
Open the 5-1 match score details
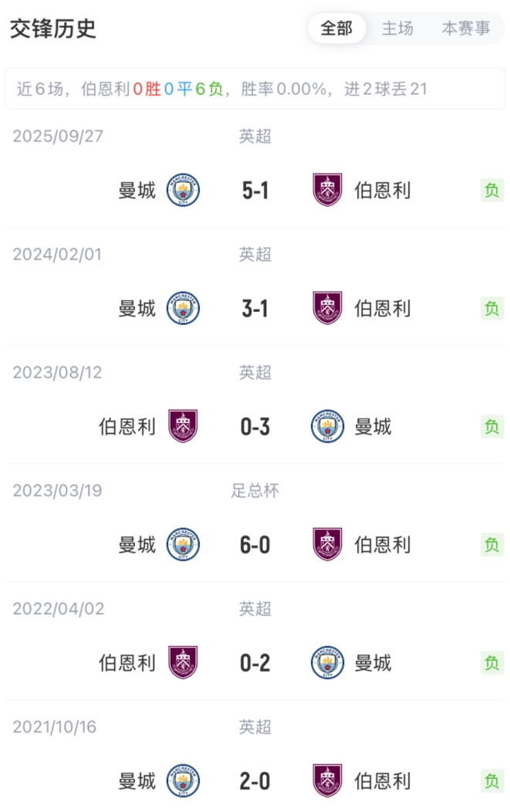(x=255, y=190)
